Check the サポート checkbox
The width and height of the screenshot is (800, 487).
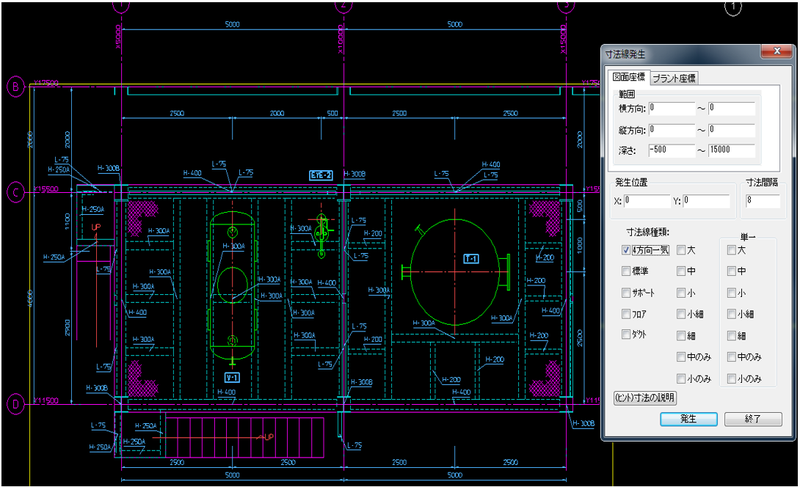(626, 292)
